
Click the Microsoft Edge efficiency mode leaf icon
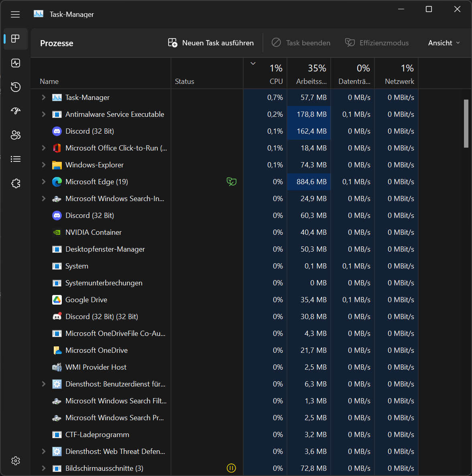click(x=231, y=181)
